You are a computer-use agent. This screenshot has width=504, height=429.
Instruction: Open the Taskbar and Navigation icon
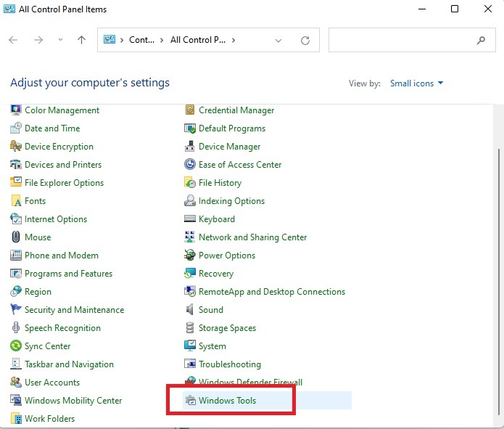pos(16,364)
